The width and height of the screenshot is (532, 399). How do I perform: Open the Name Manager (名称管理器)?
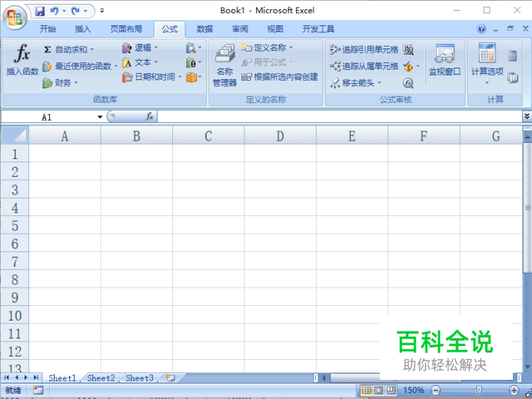pos(224,65)
